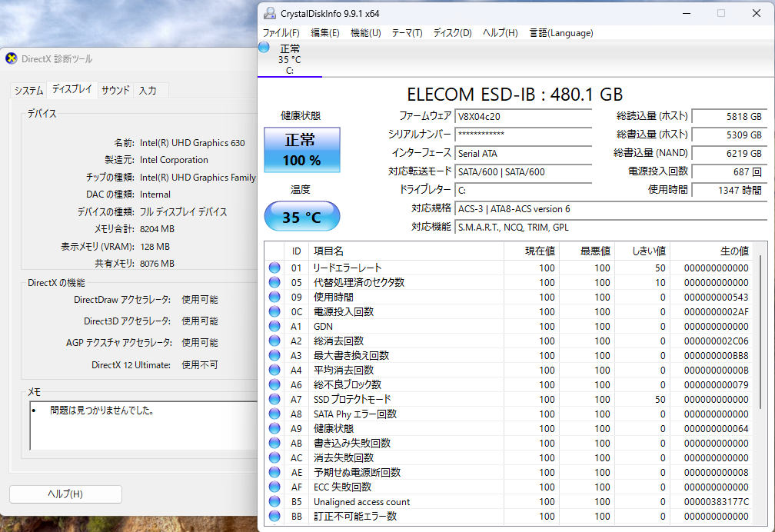Click 総書込量 (NAND) value 6219 GB
The height and width of the screenshot is (532, 775).
pyautogui.click(x=729, y=153)
